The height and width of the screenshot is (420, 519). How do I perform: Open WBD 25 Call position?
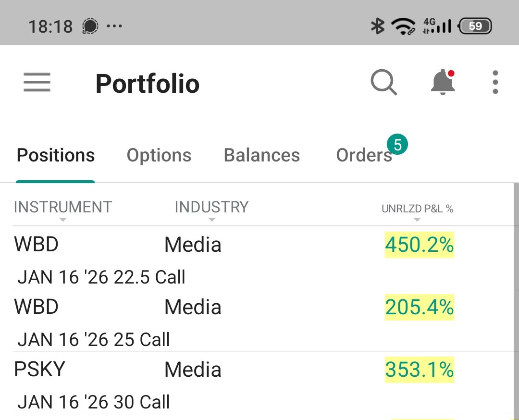259,321
